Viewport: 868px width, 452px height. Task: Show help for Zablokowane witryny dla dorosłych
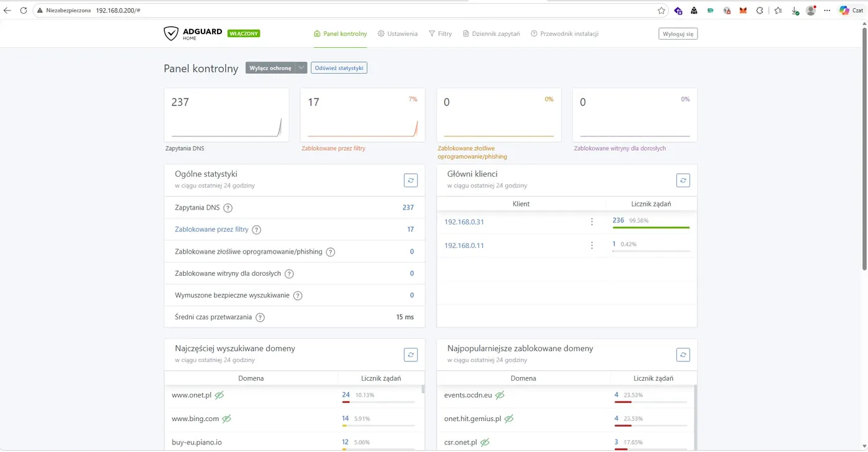(x=289, y=273)
